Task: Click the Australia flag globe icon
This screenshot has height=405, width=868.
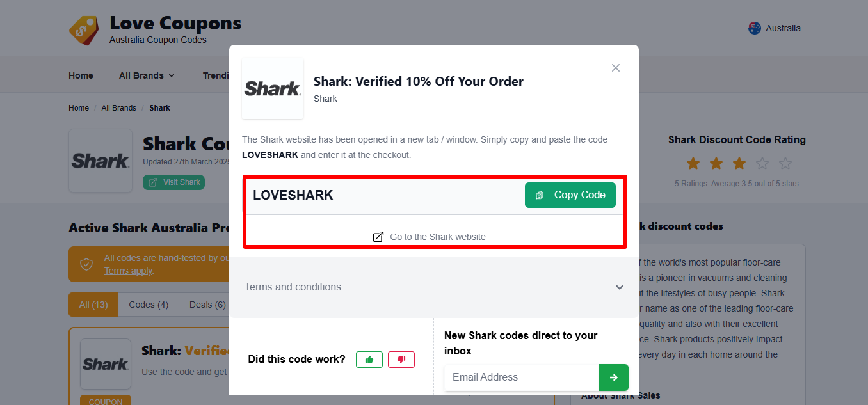Action: coord(755,28)
